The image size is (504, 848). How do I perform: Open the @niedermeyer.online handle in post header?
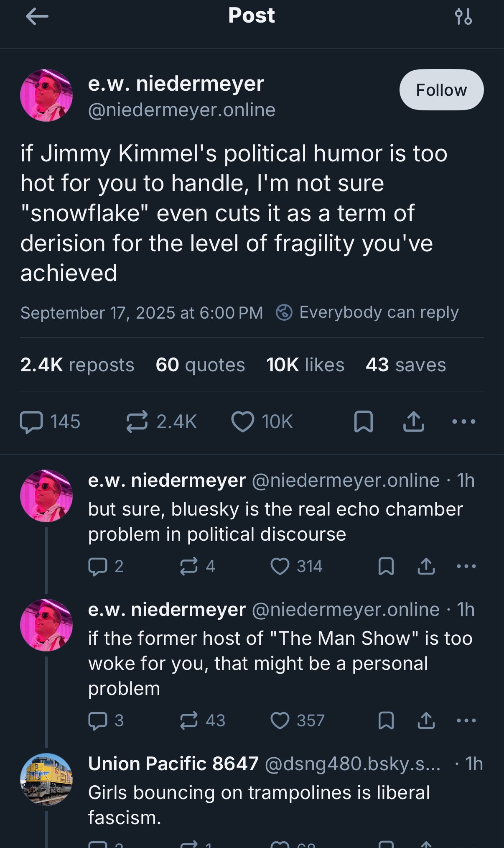pos(182,110)
